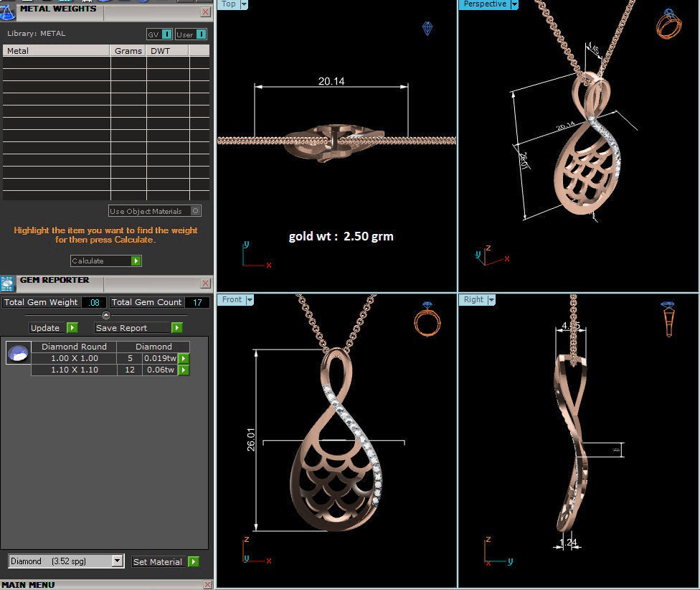
Task: Click the gold wt 2.50 grm text
Action: (341, 236)
